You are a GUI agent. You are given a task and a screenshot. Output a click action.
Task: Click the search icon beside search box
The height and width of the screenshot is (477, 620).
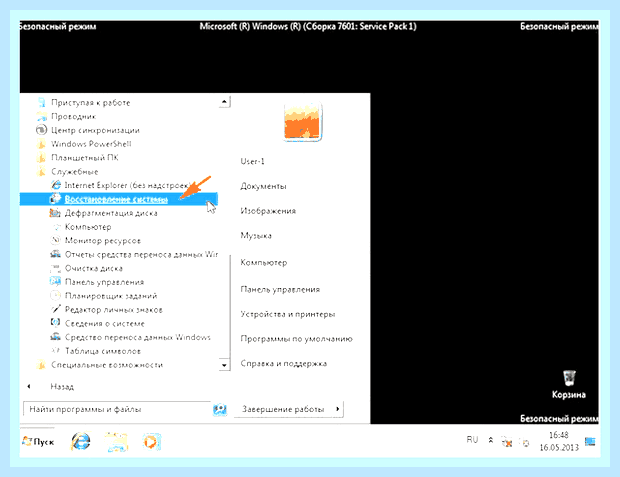220,409
